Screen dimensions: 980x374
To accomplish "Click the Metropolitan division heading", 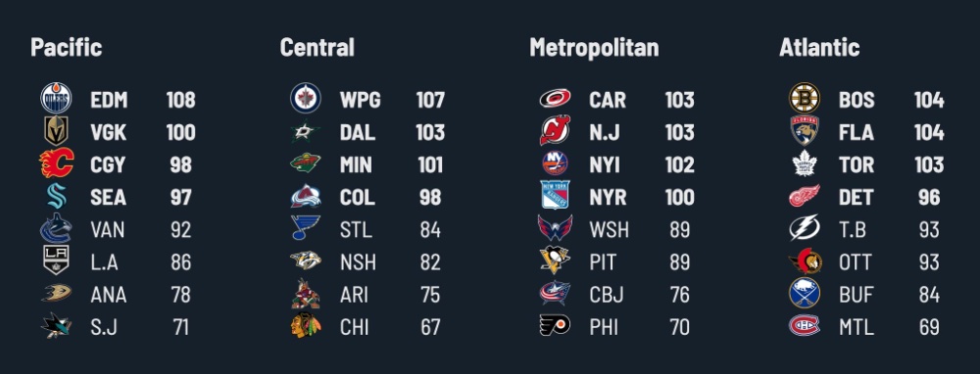I will 594,47.
